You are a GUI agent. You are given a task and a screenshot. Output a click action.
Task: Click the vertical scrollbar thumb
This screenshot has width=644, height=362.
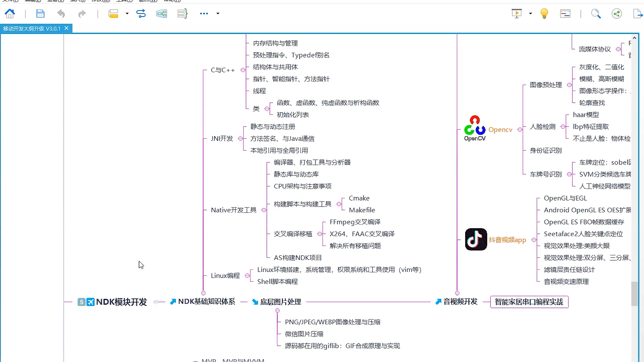pos(634,294)
